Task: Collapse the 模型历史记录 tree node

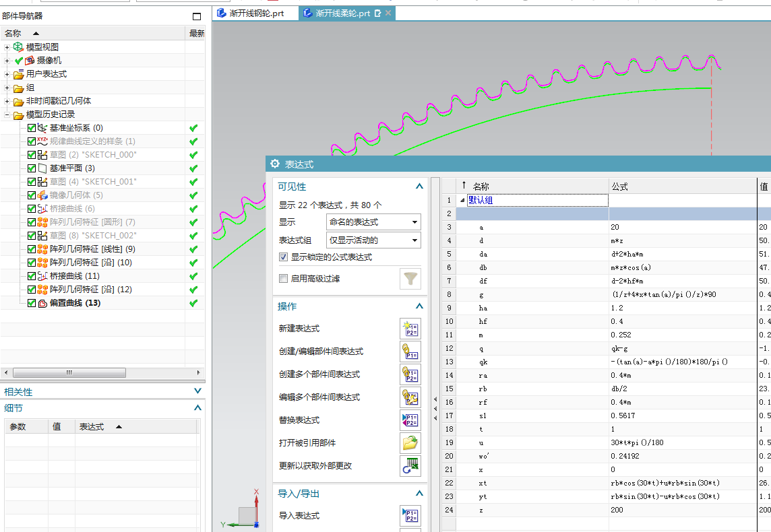Action: tap(7, 114)
